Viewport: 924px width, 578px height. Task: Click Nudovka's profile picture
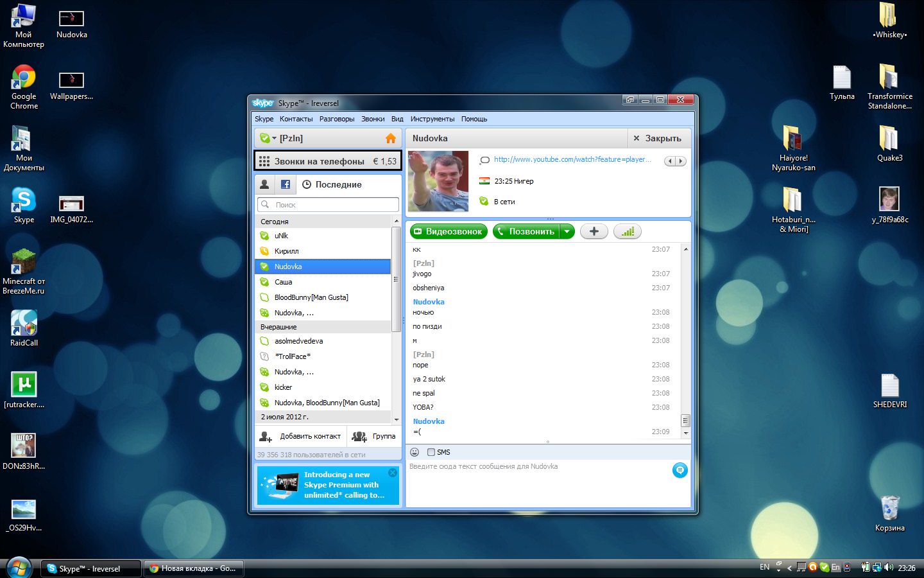click(x=438, y=181)
